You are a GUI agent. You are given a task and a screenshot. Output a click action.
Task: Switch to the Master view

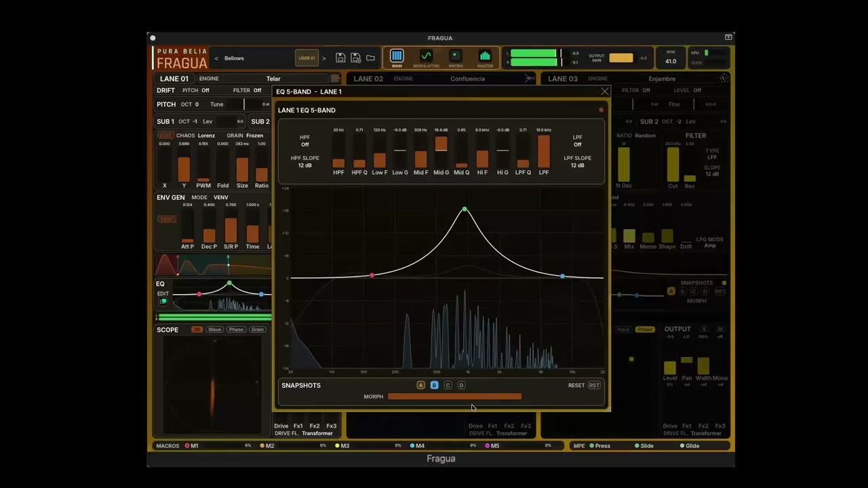(485, 58)
